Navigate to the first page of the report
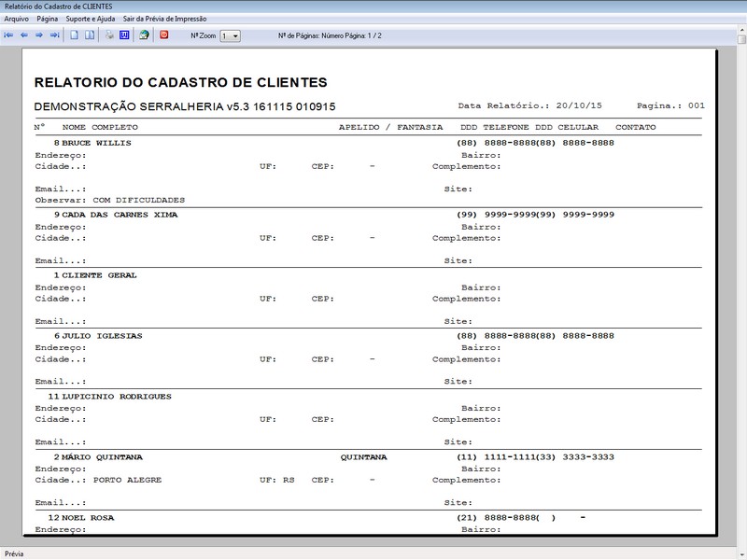This screenshot has width=747, height=560. point(9,35)
